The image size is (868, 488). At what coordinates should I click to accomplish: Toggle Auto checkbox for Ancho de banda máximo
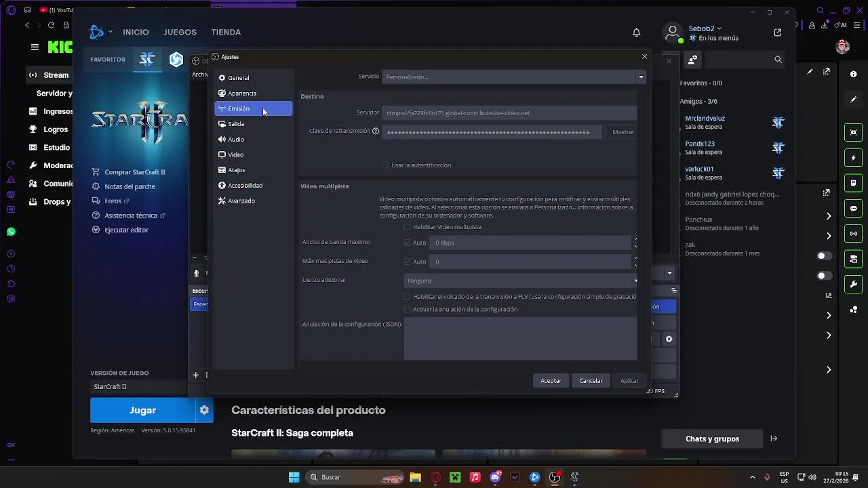(x=408, y=243)
